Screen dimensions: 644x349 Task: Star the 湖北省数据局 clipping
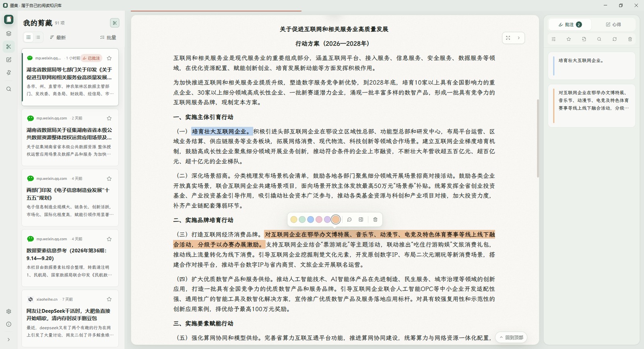(x=109, y=58)
